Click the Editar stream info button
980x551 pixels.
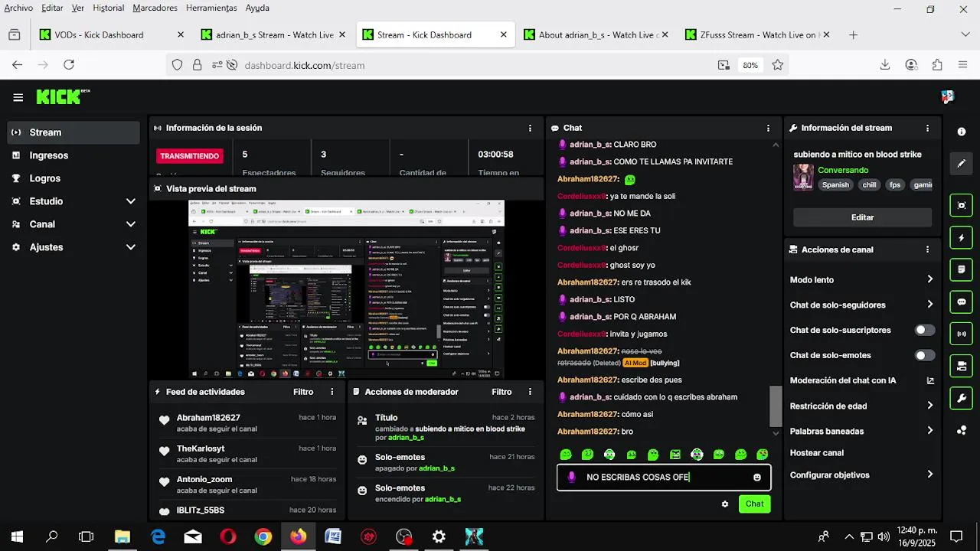pyautogui.click(x=862, y=217)
